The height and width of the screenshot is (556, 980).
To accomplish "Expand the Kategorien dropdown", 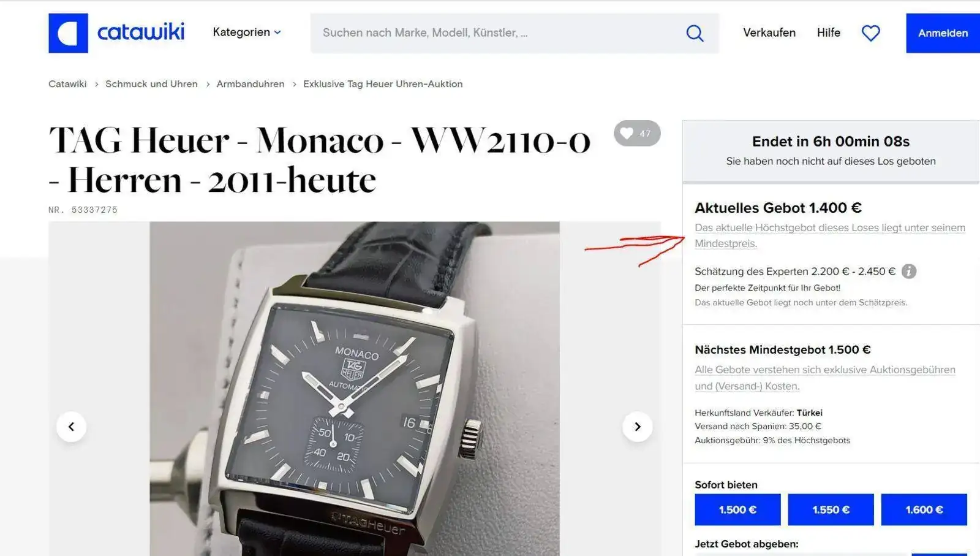I will coord(247,32).
